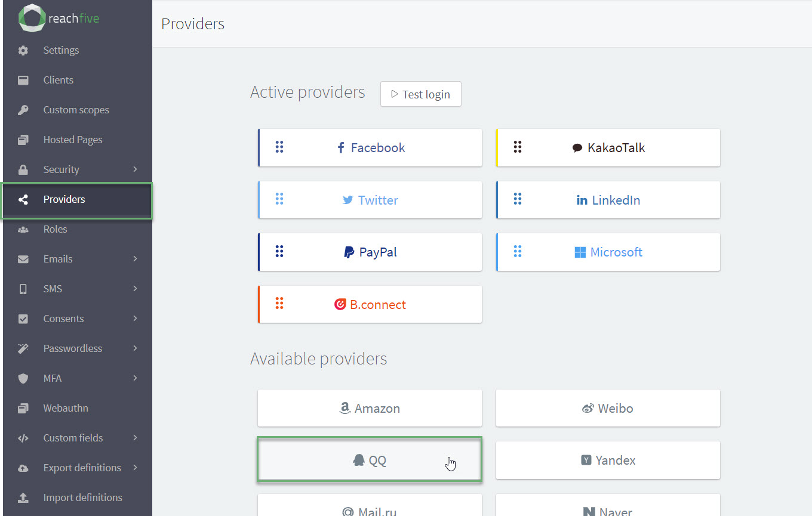Expand the Passwordless submenu chevron
812x516 pixels.
coord(136,348)
